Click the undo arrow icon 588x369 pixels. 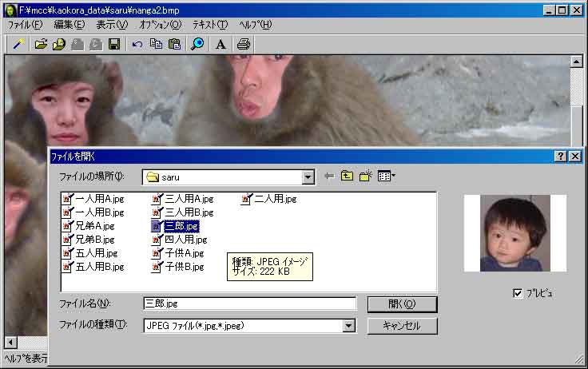[137, 44]
